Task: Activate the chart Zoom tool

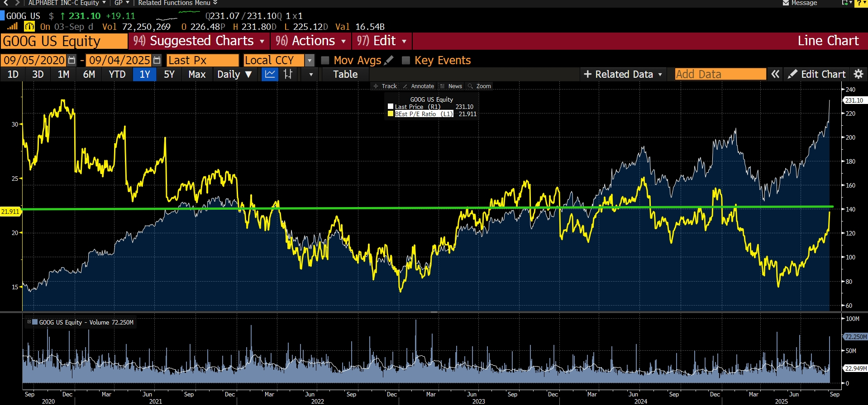Action: pyautogui.click(x=480, y=86)
